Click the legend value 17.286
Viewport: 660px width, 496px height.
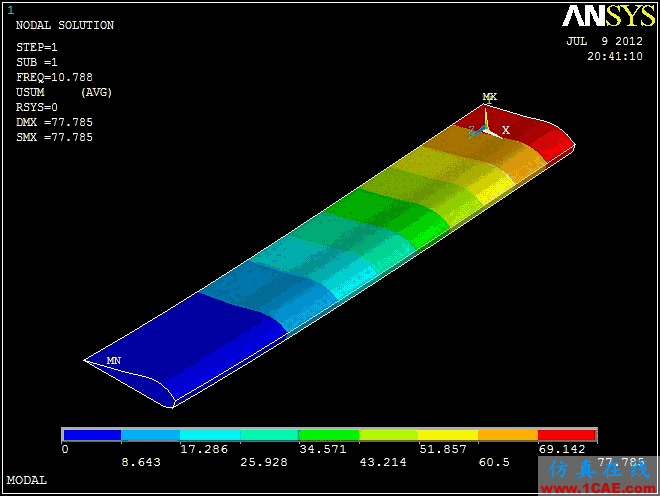coord(204,449)
